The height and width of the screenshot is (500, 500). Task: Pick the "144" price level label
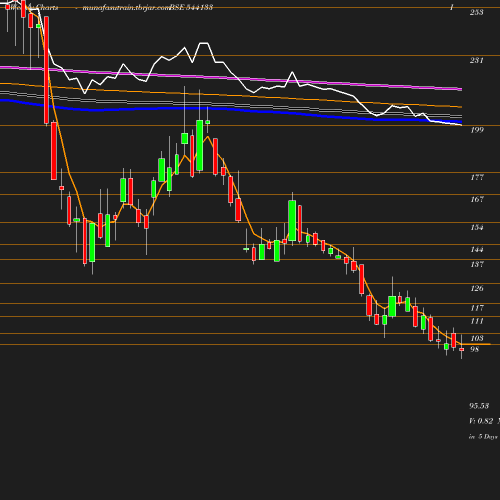coord(477,249)
